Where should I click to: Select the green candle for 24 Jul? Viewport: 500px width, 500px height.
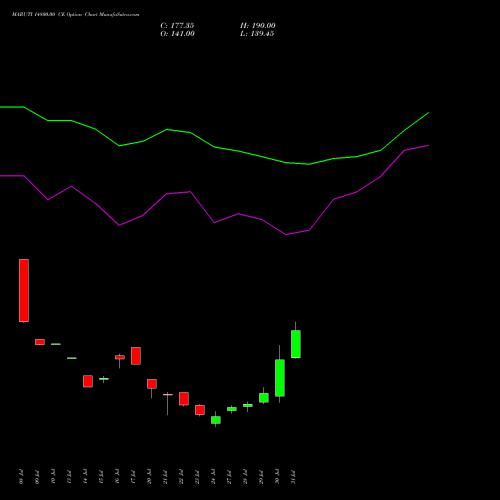tap(216, 420)
